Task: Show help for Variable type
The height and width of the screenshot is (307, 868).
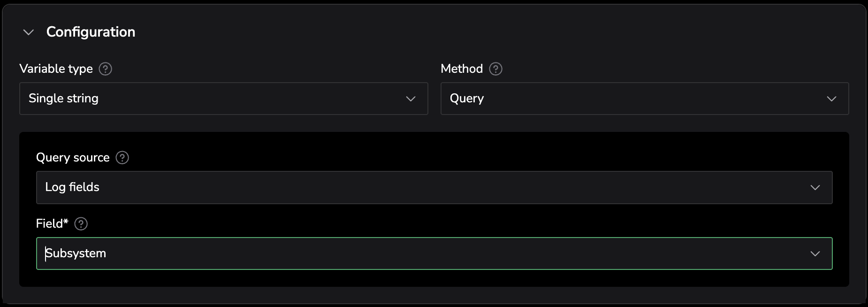Action: tap(106, 69)
